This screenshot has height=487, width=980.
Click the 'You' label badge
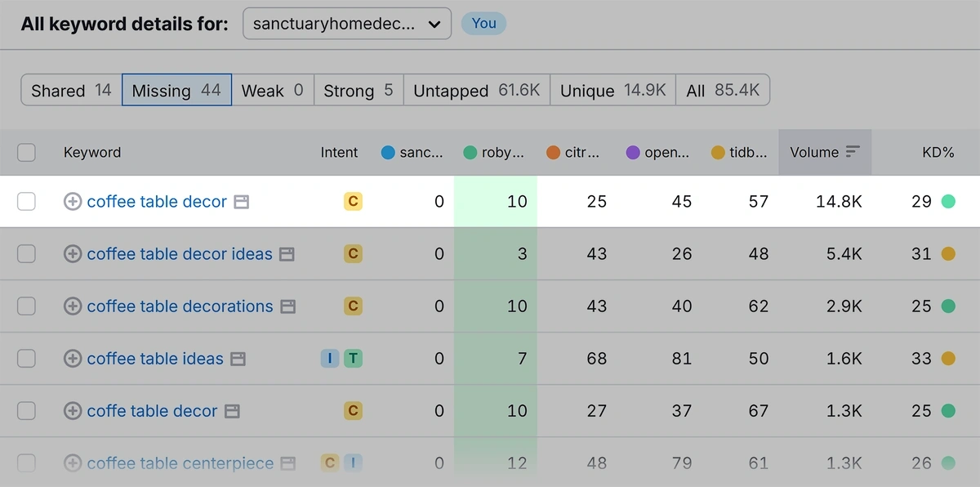[483, 24]
